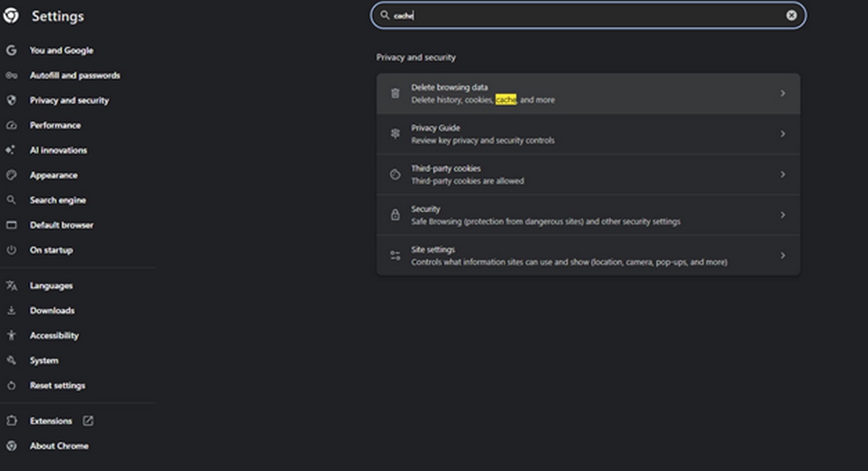Screen dimensions: 868x471
Task: Click the Google G icon in sidebar
Action: tap(11, 51)
